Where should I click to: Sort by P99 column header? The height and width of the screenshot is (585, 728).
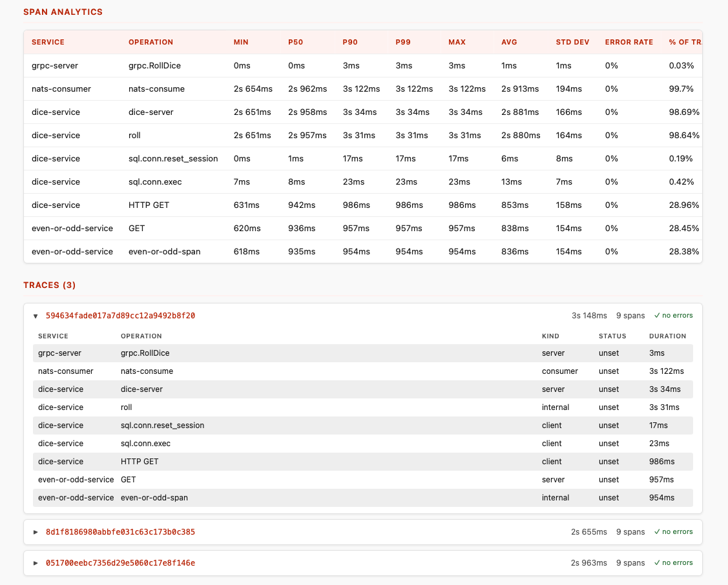point(403,42)
